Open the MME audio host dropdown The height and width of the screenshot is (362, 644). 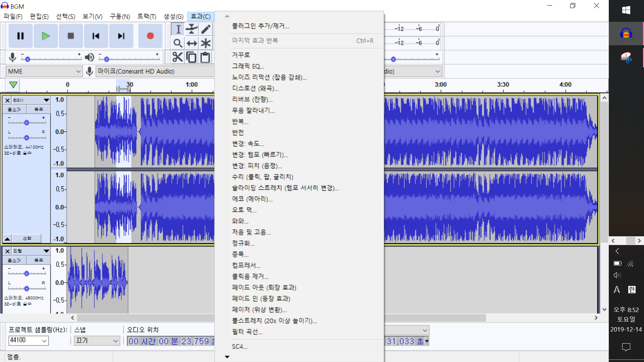point(44,71)
